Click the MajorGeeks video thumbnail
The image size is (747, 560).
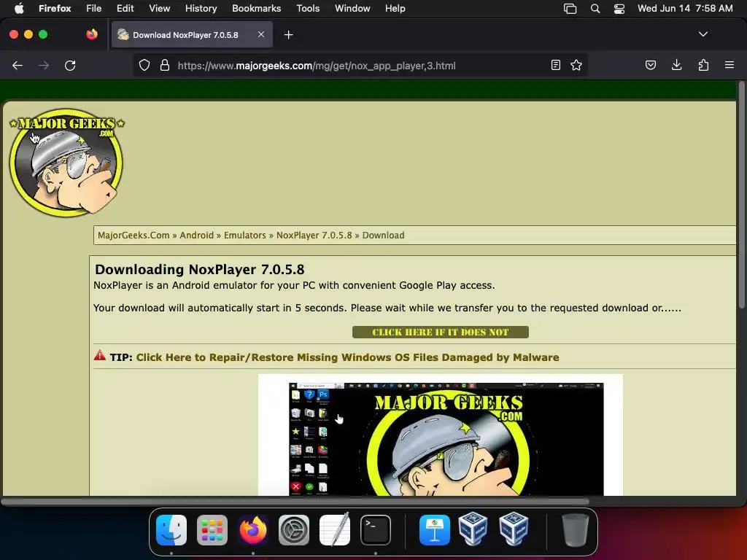click(x=440, y=435)
